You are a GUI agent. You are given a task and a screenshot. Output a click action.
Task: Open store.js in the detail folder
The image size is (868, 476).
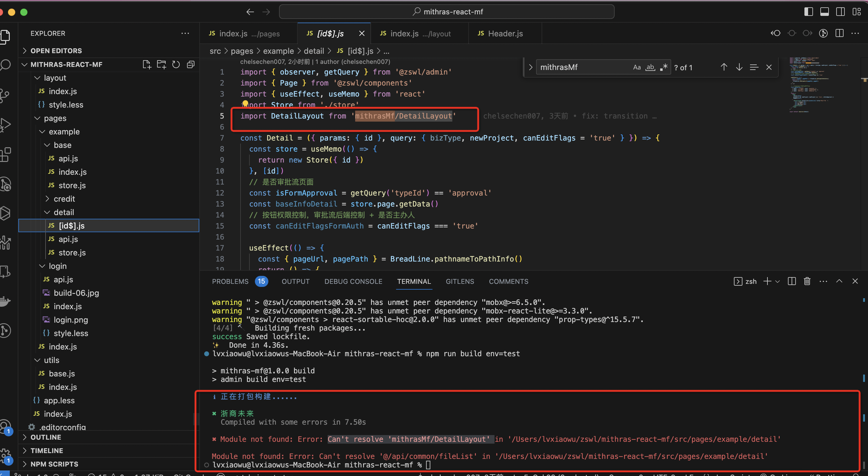(x=72, y=253)
